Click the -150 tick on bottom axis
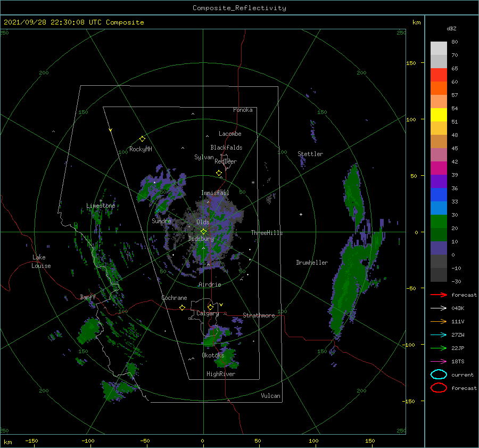The image size is (479, 448). click(31, 441)
